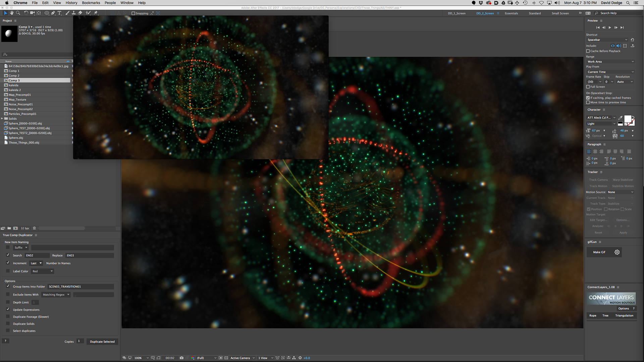Screen dimensions: 644x362
Task: Select the Type tool
Action: coord(59,13)
